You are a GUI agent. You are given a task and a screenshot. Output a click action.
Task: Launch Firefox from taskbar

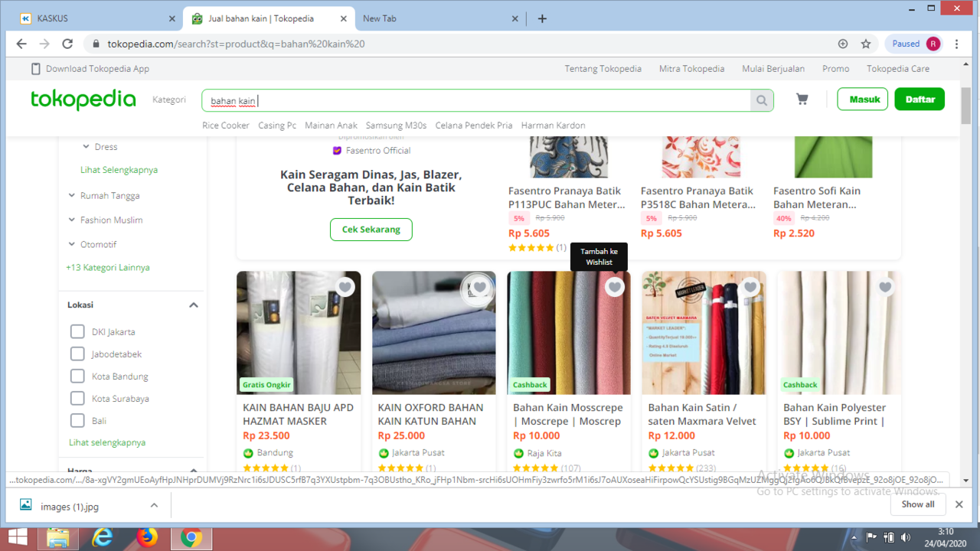pos(147,537)
